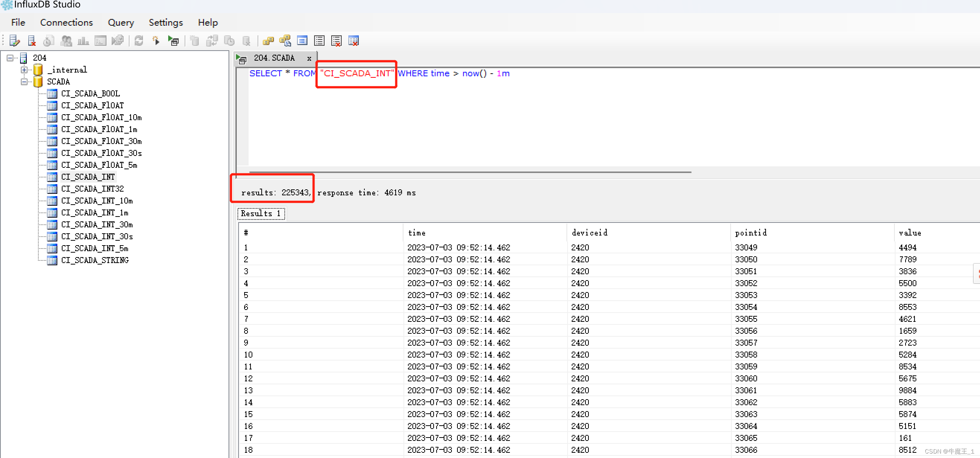Click the manage connections toolbar icon

(14, 40)
